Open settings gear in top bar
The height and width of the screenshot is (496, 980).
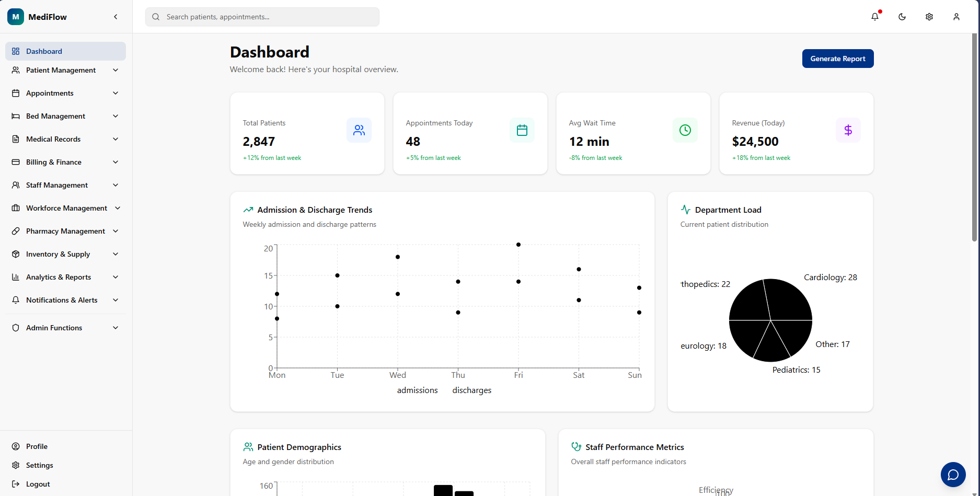[929, 17]
